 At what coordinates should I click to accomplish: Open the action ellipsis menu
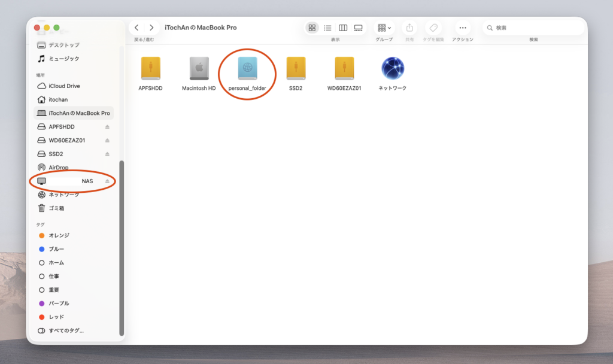[462, 28]
